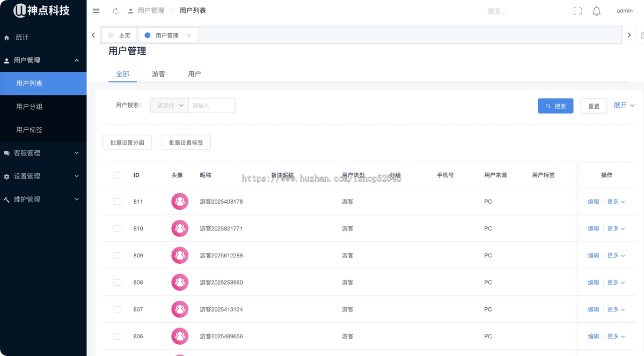Click the refresh page icon
The height and width of the screenshot is (356, 644).
pyautogui.click(x=115, y=11)
